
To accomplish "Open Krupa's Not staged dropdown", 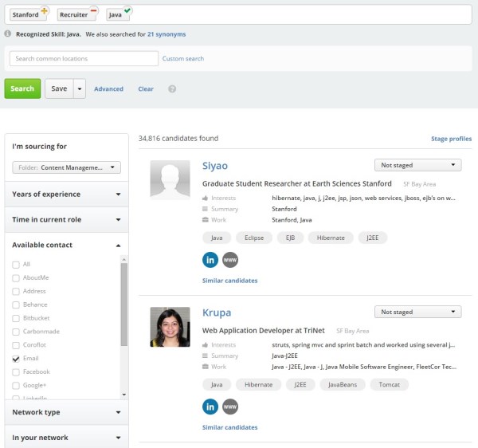I will coord(417,312).
